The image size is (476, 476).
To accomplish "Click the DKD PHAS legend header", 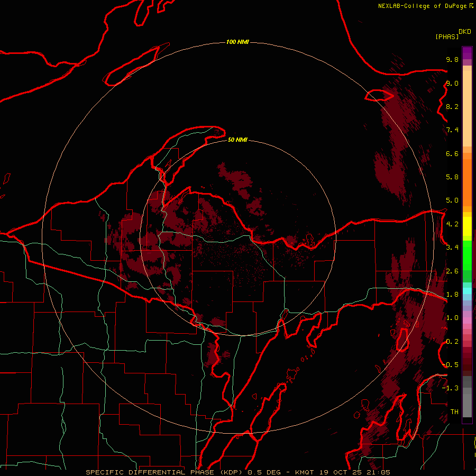I will [x=453, y=34].
